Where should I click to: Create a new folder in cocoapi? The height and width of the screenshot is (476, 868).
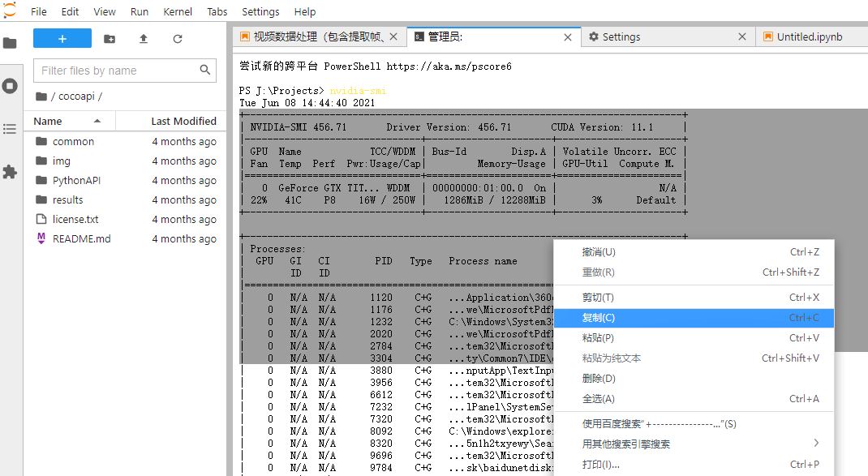(110, 37)
